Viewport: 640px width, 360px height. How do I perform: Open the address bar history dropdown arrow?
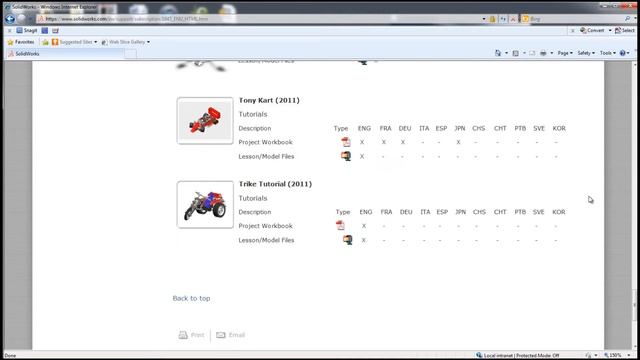(484, 19)
